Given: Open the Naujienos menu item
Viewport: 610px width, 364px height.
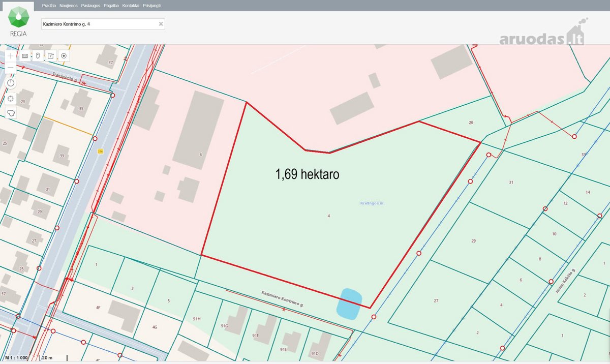Looking at the screenshot, I should click(68, 5).
